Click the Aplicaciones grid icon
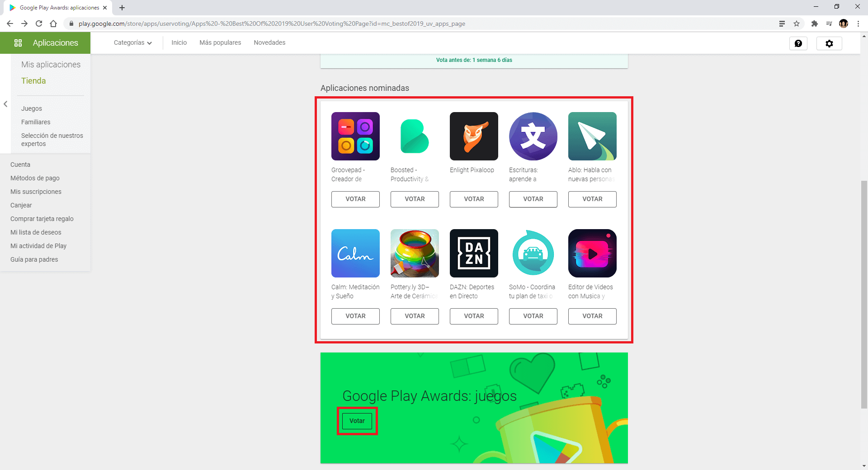 (18, 43)
